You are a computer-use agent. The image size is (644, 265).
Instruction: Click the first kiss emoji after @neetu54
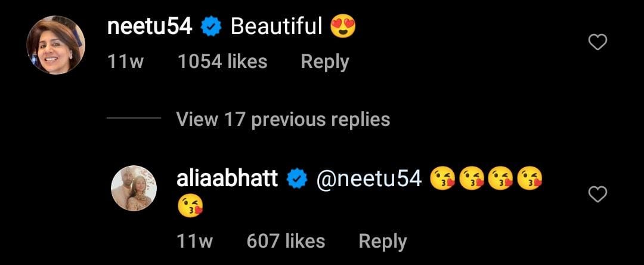tap(442, 178)
